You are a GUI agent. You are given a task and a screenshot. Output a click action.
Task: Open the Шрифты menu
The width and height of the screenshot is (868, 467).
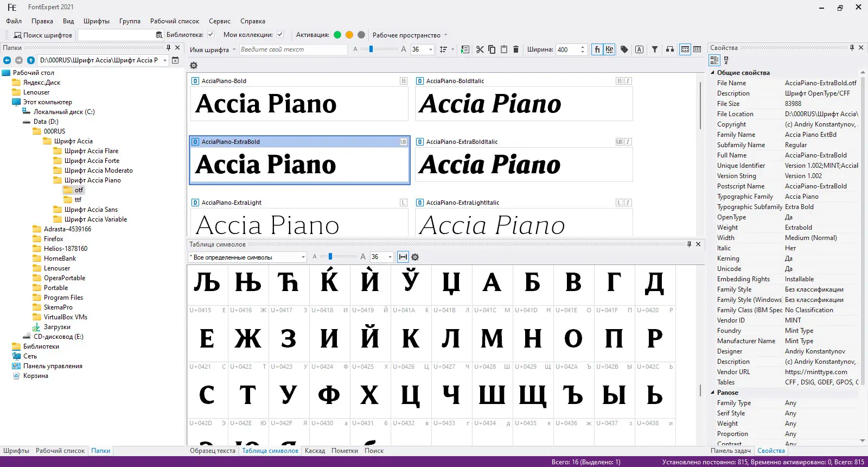tap(97, 21)
